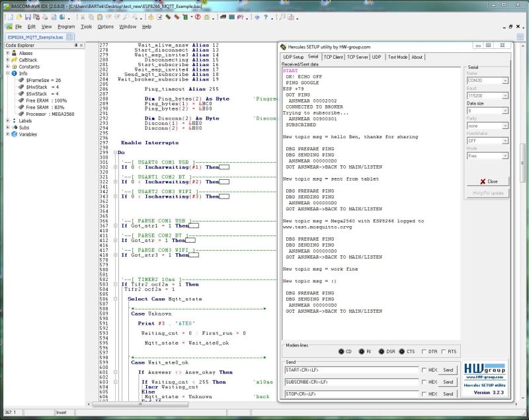Click the PDF document toolbar icon
Screen dimensions: 529x420
(290, 17)
